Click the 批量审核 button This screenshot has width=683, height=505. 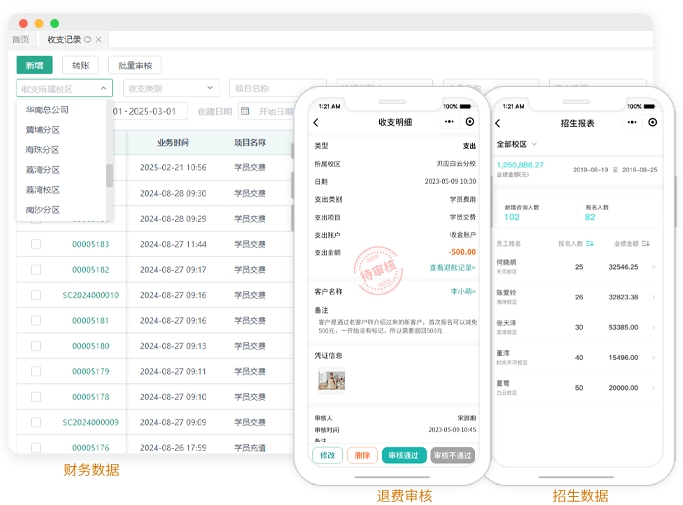pos(135,65)
